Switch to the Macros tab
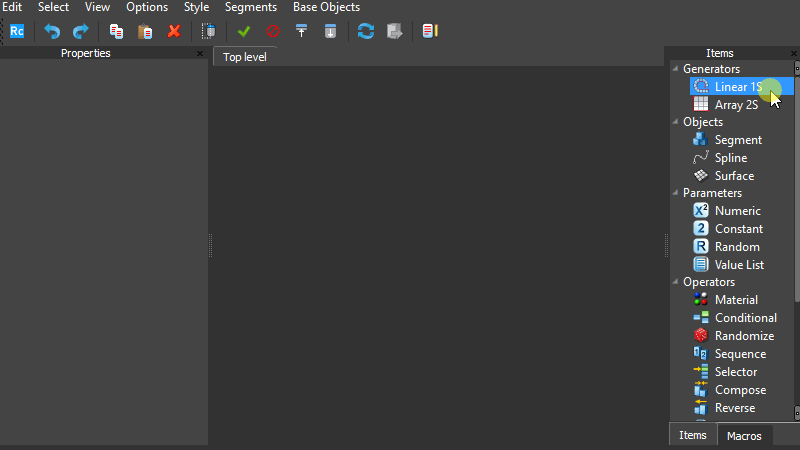The width and height of the screenshot is (800, 450). 744,435
